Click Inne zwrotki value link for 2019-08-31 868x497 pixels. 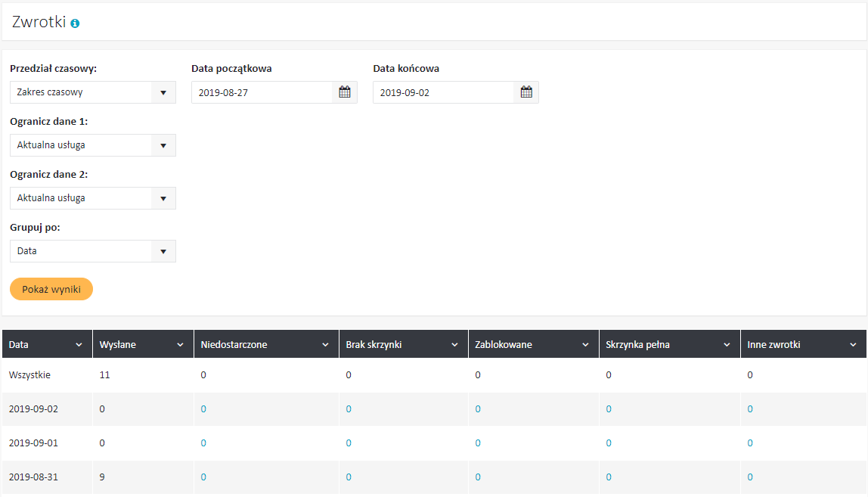pyautogui.click(x=750, y=477)
